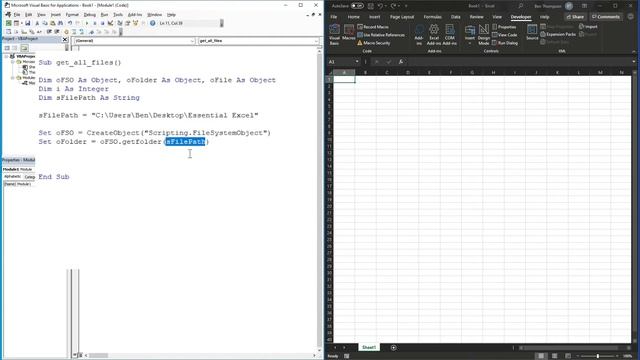Toggle Use Relative References in Excel
This screenshot has height=360, width=640.
click(x=381, y=35)
